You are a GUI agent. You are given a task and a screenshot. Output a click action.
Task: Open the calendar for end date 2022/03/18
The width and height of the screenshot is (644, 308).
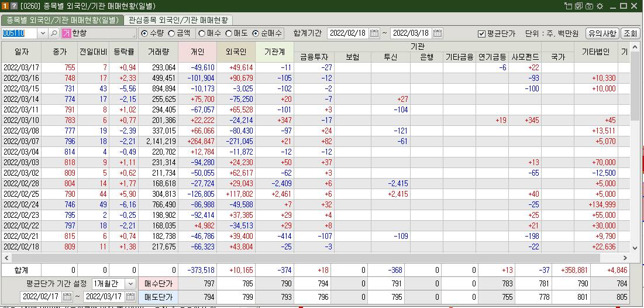(438, 33)
